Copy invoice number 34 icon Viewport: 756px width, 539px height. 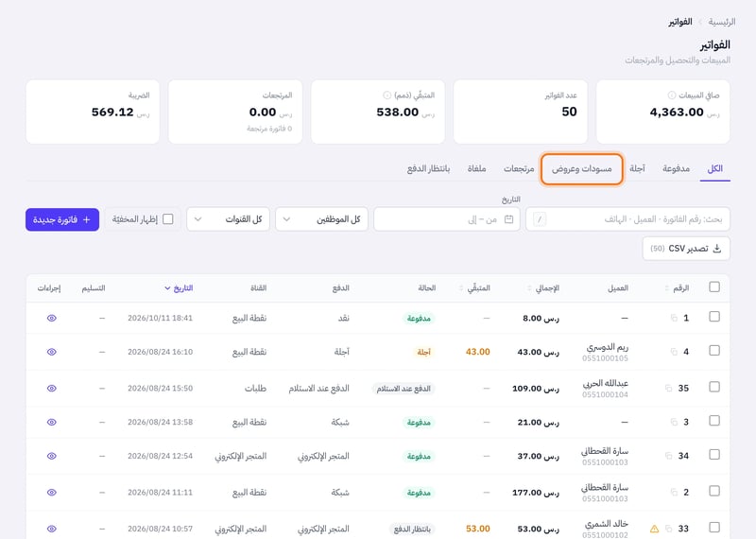668,456
